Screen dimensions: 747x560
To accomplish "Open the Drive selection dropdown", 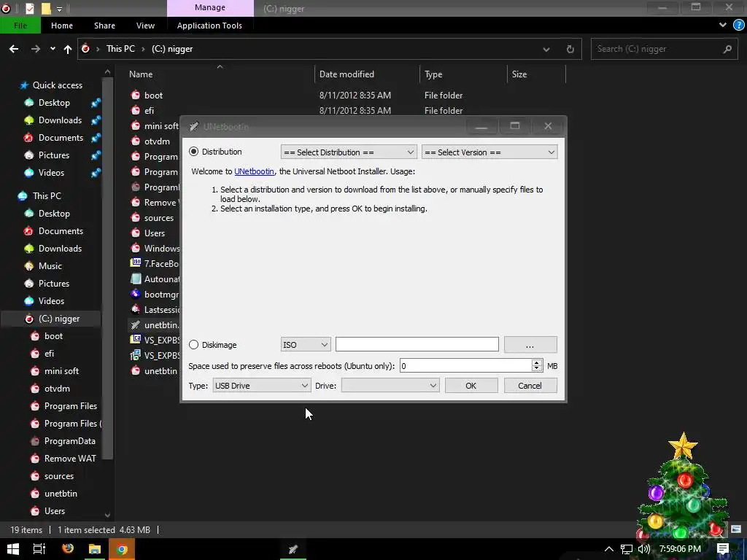I will click(390, 385).
